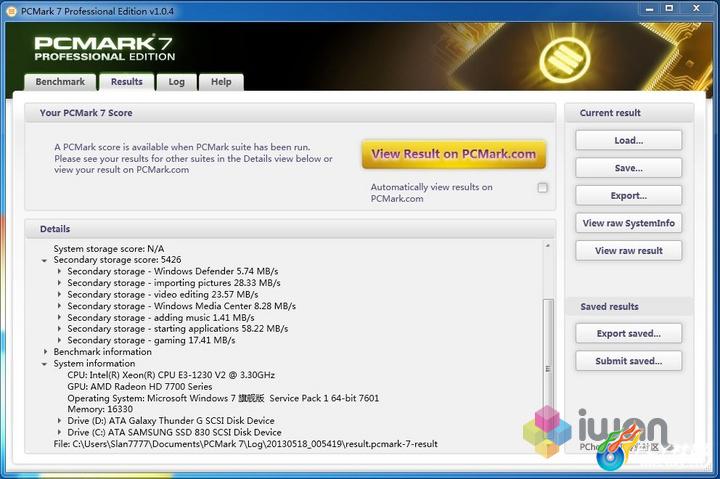Click the PCMark 7 title bar icon

[x=11, y=11]
